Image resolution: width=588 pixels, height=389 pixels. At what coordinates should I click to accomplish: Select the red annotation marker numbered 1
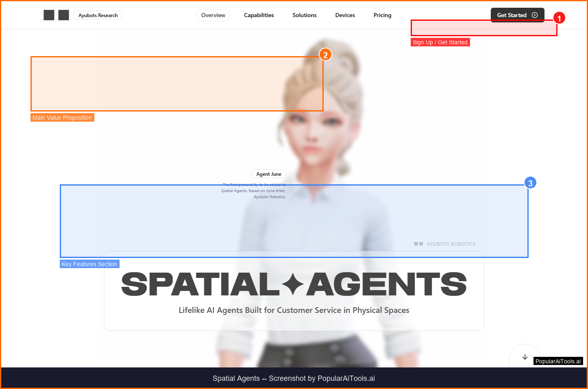pos(559,18)
